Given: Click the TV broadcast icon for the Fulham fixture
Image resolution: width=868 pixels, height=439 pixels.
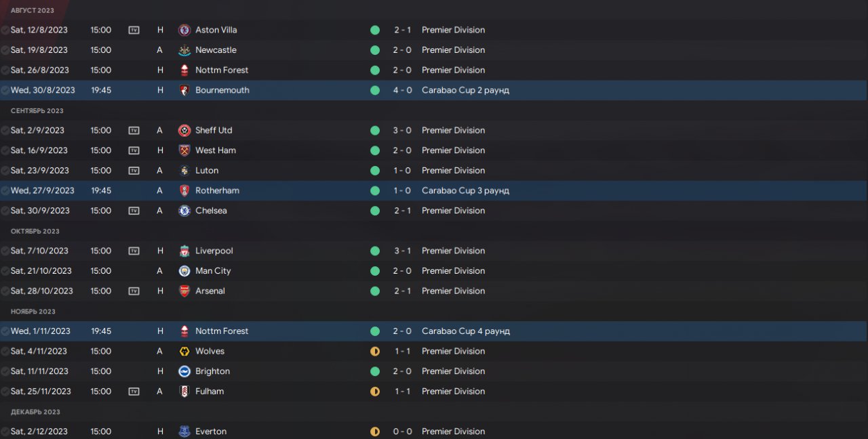Looking at the screenshot, I should [x=134, y=391].
